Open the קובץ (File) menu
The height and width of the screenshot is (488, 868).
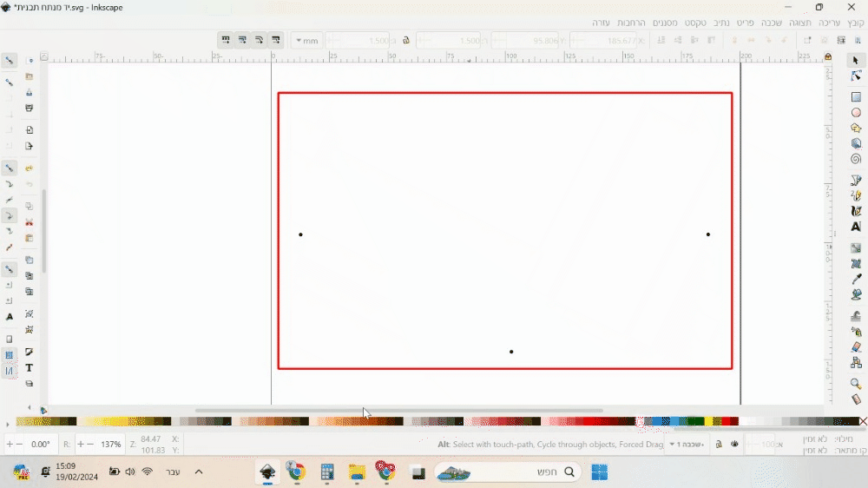pos(855,23)
